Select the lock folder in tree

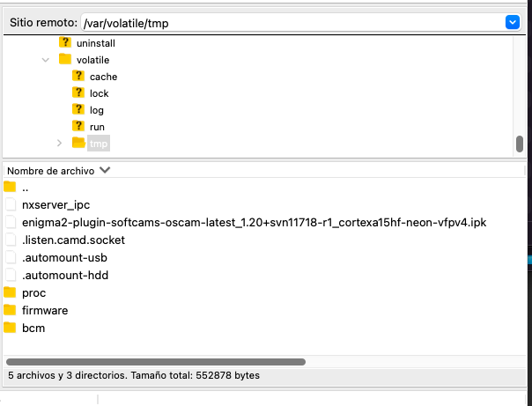(99, 93)
